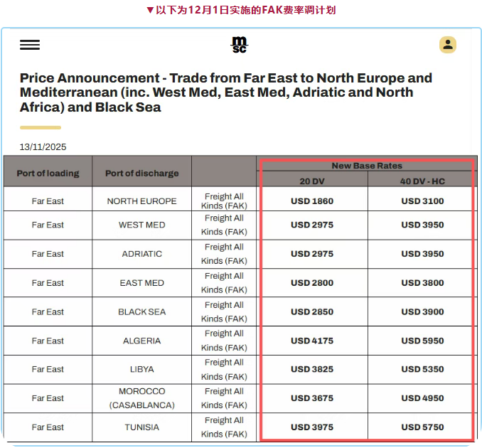This screenshot has width=482, height=448.
Task: Select the NORTH EUROPE discharge cell
Action: tap(142, 201)
